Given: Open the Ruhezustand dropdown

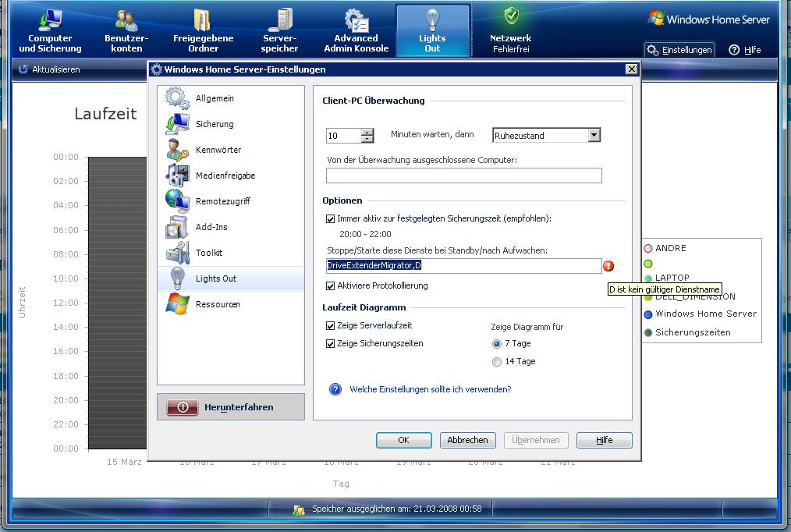Looking at the screenshot, I should 594,135.
